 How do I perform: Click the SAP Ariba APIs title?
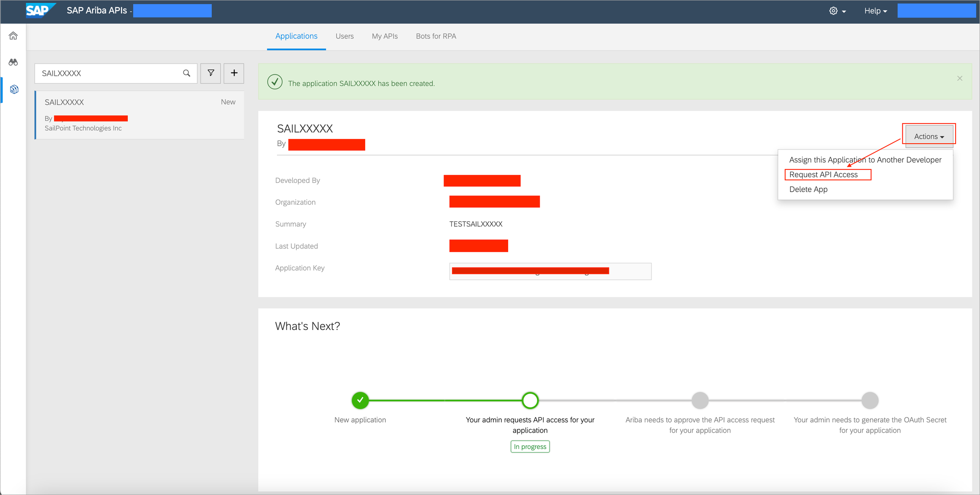pos(97,11)
